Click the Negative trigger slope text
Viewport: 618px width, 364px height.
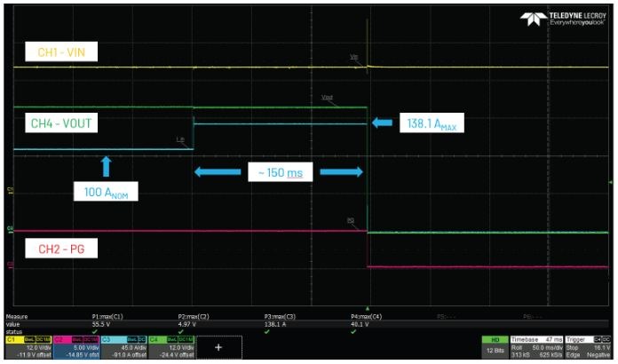[599, 355]
